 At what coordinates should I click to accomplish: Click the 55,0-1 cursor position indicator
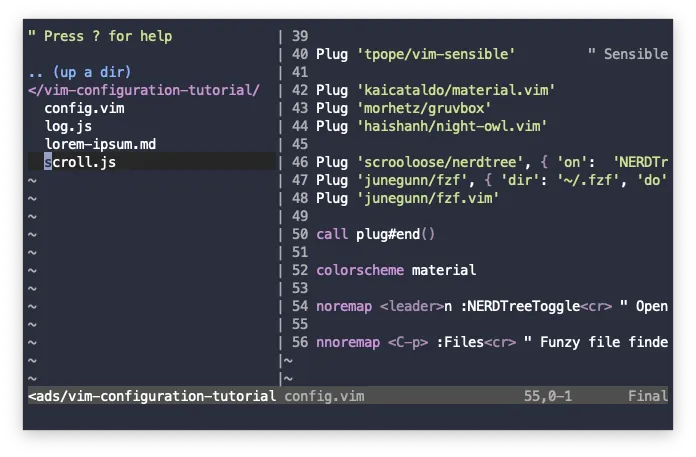point(548,396)
